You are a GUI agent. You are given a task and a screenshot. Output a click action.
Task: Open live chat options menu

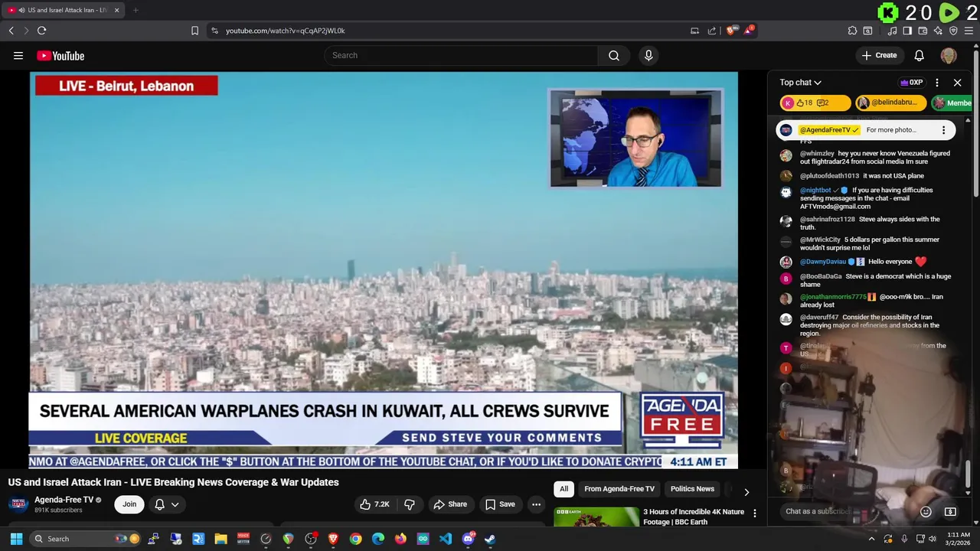click(937, 83)
